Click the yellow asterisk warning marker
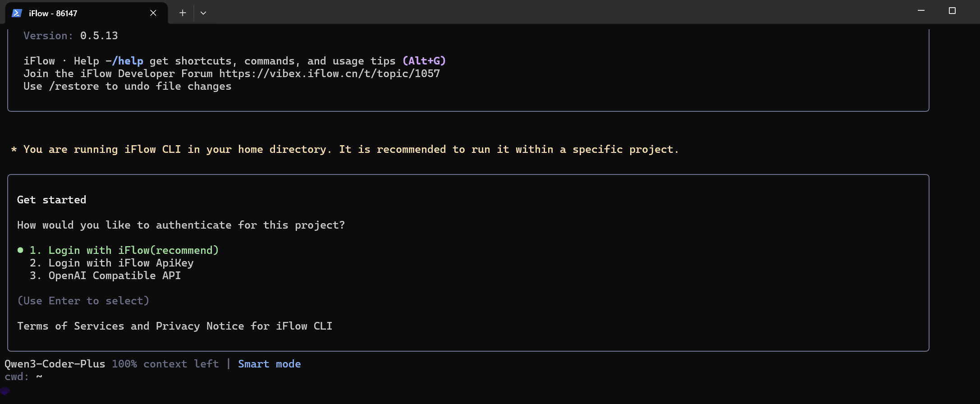Viewport: 980px width, 404px height. [14, 150]
